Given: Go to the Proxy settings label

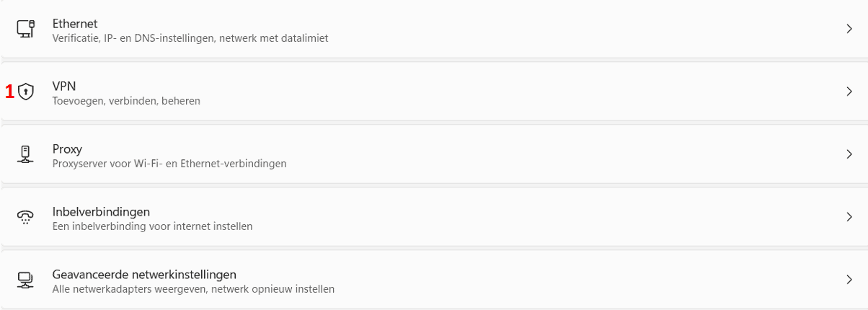Looking at the screenshot, I should point(67,149).
